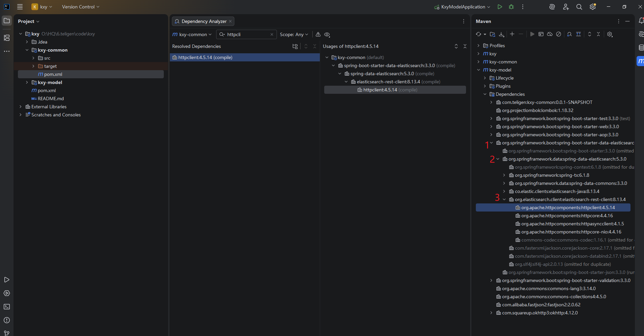644x336 pixels.
Task: Open the kxy-common module selector dropdown
Action: point(192,34)
